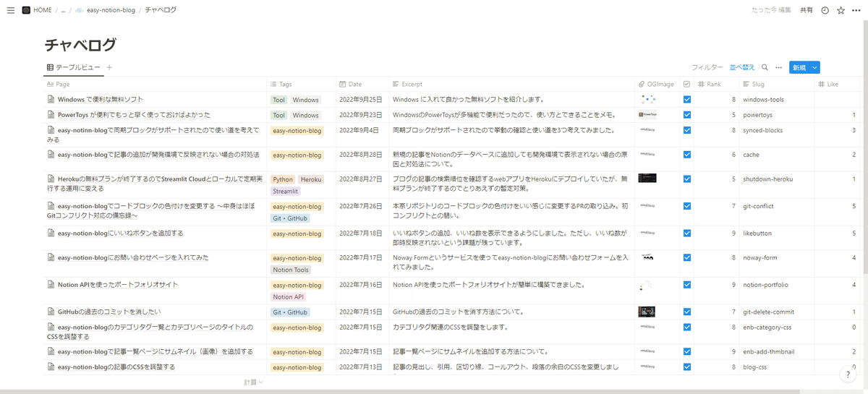Click page icon of お問い合わせページ row

(x=51, y=257)
